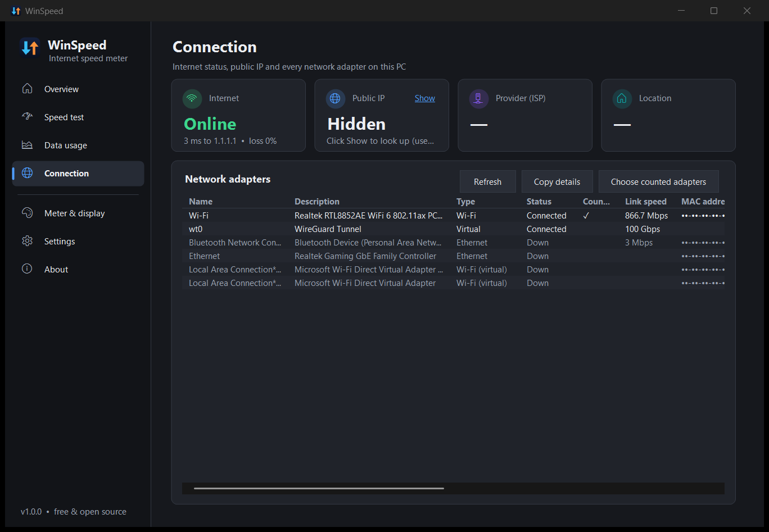
Task: Click the Settings gear icon
Action: coord(27,241)
